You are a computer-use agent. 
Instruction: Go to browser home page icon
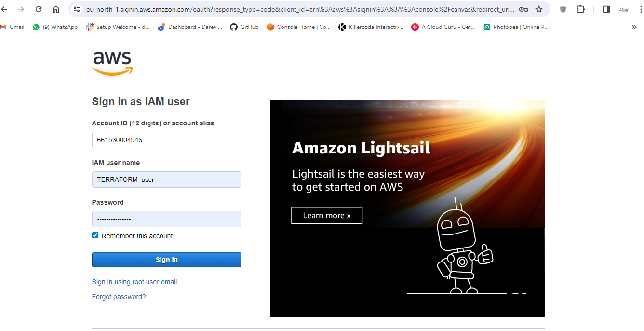click(56, 9)
